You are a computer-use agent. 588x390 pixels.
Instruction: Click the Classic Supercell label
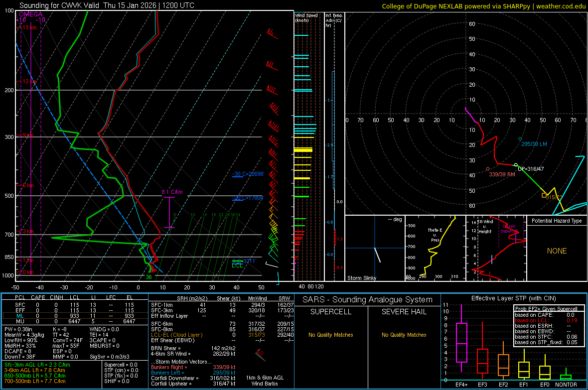click(x=509, y=229)
